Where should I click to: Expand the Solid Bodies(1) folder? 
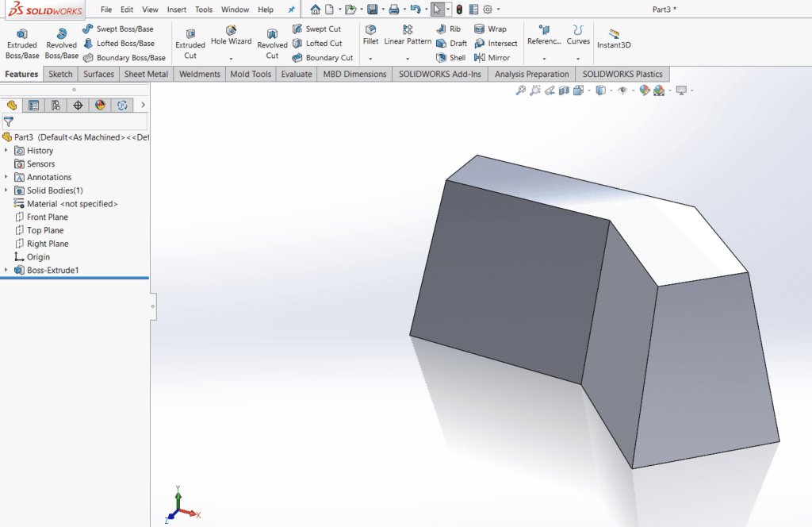coord(7,190)
